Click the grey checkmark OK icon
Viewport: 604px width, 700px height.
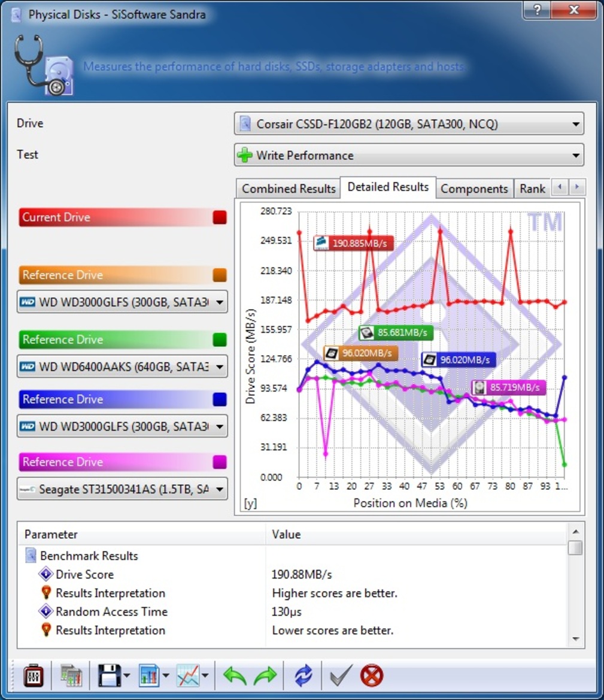click(x=341, y=675)
